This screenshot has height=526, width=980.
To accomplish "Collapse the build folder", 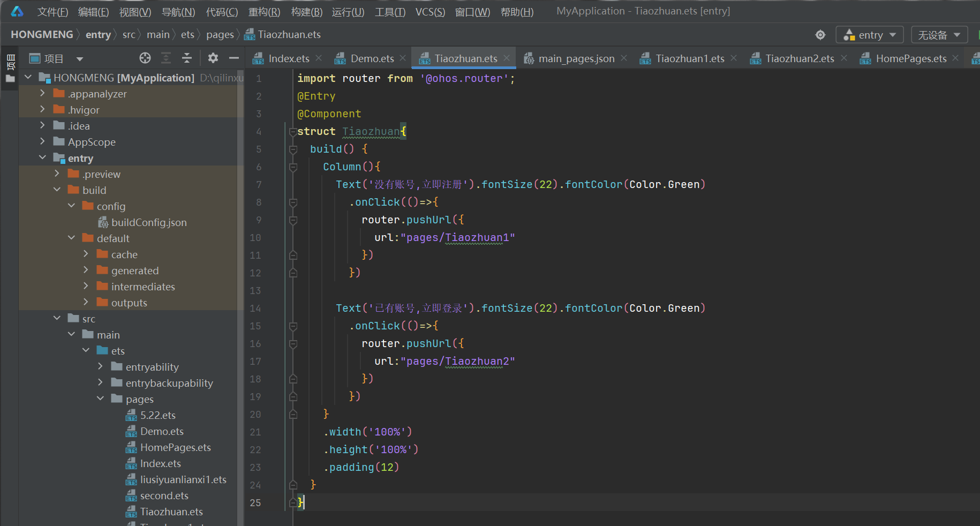I will point(57,190).
